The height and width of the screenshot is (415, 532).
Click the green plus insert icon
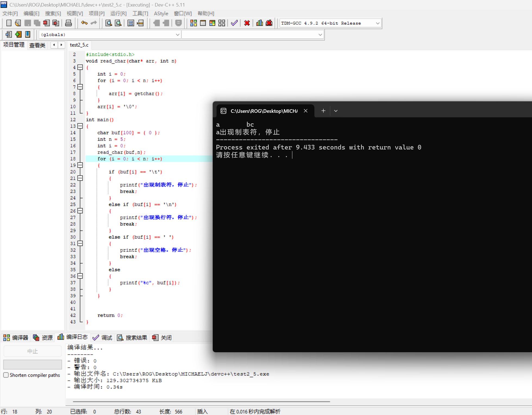18,34
